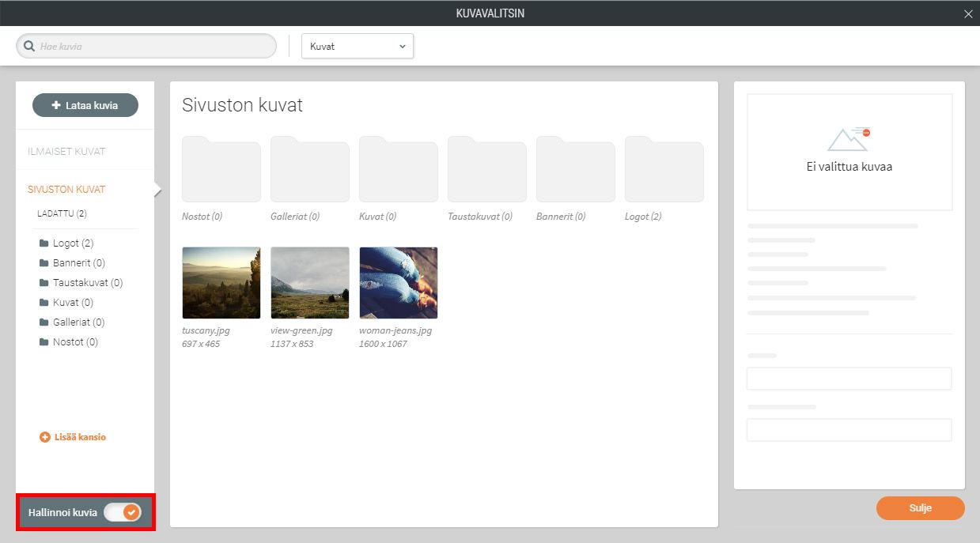The height and width of the screenshot is (543, 980).
Task: Open the Bannerit folder icon in the grid
Action: [x=576, y=169]
